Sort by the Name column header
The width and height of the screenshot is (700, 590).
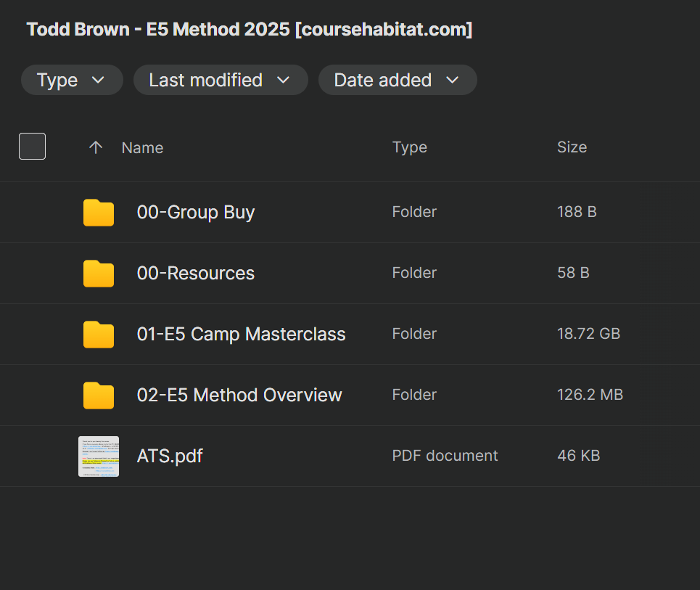(142, 148)
